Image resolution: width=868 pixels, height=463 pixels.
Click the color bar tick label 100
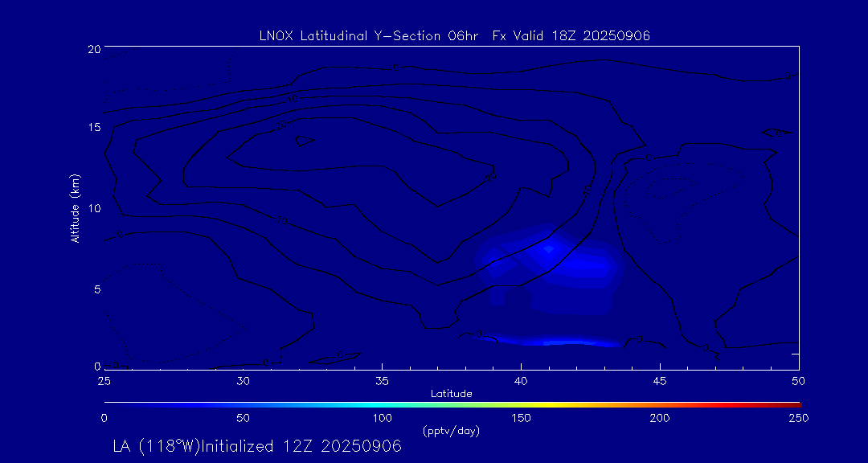pos(382,418)
